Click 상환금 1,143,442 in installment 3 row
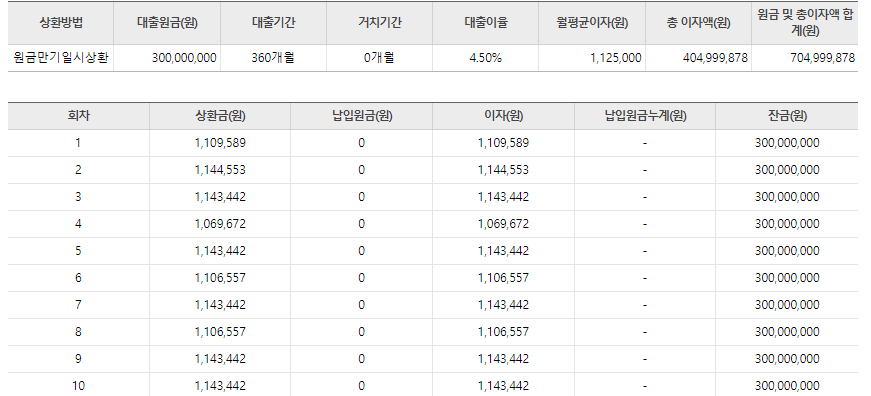 (220, 197)
